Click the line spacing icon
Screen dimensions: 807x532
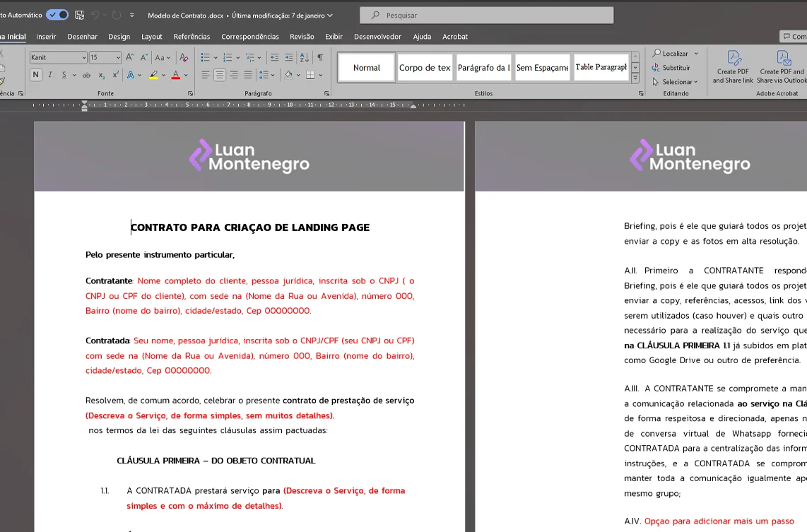point(264,75)
